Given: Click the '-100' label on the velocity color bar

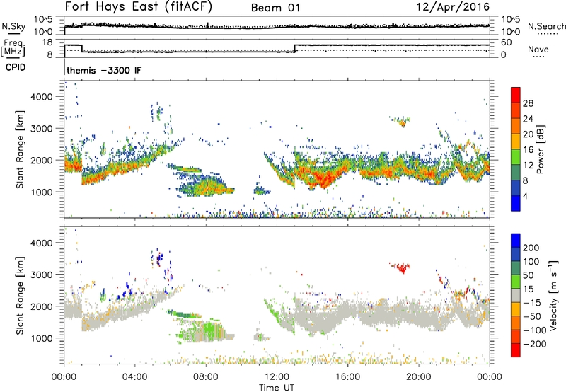Looking at the screenshot, I should tap(534, 330).
